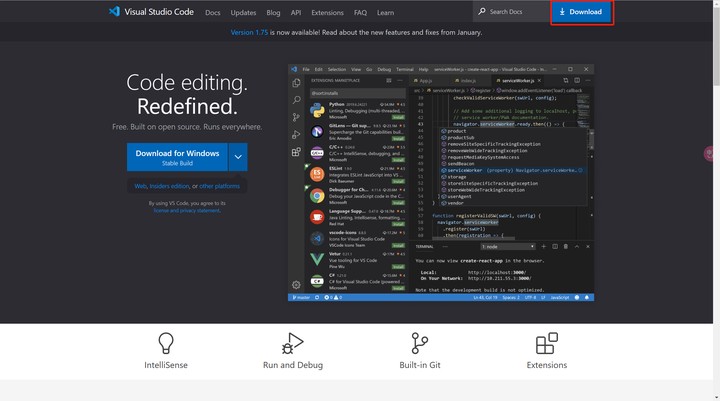Image resolution: width=720 pixels, height=401 pixels.
Task: Open the Run and Debug bug-play icon
Action: [x=292, y=343]
